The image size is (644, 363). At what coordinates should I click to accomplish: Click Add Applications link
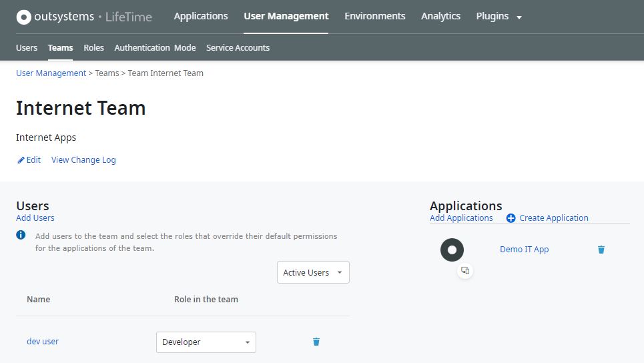tap(461, 218)
